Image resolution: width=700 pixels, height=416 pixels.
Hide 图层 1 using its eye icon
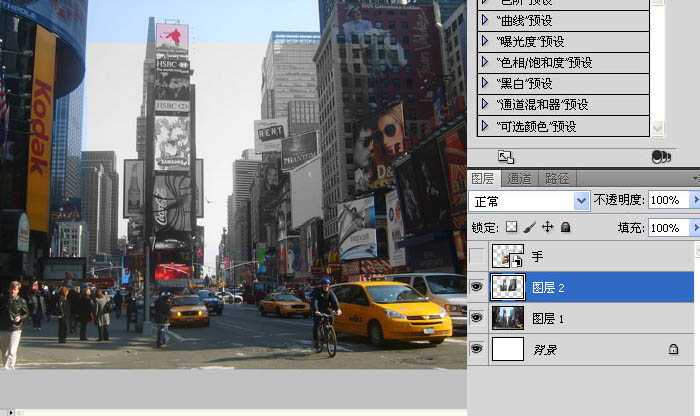click(x=477, y=319)
